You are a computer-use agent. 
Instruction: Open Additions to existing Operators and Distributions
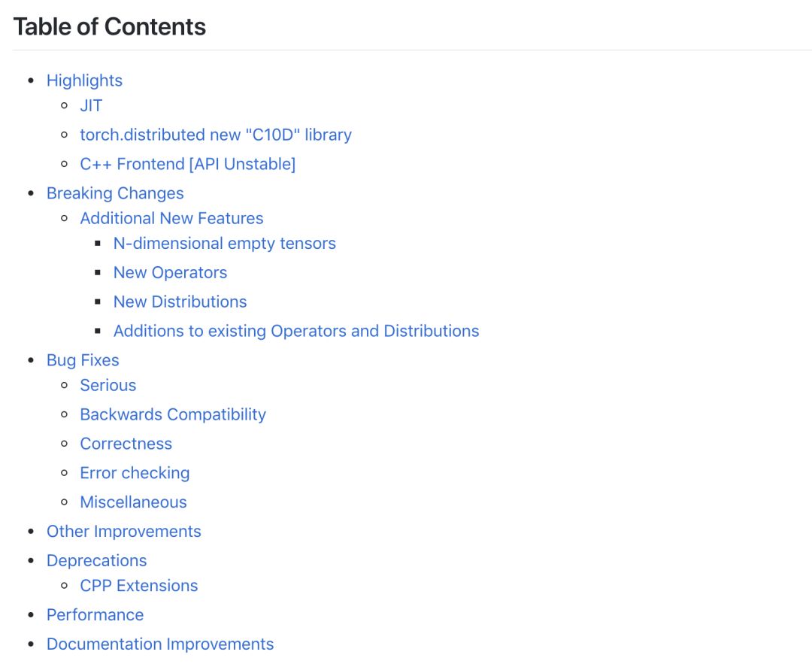click(296, 332)
